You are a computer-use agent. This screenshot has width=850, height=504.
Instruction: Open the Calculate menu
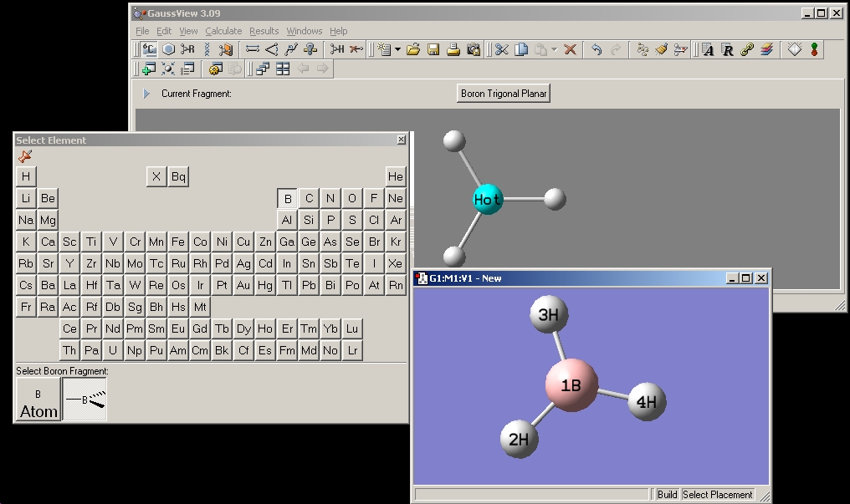click(223, 31)
